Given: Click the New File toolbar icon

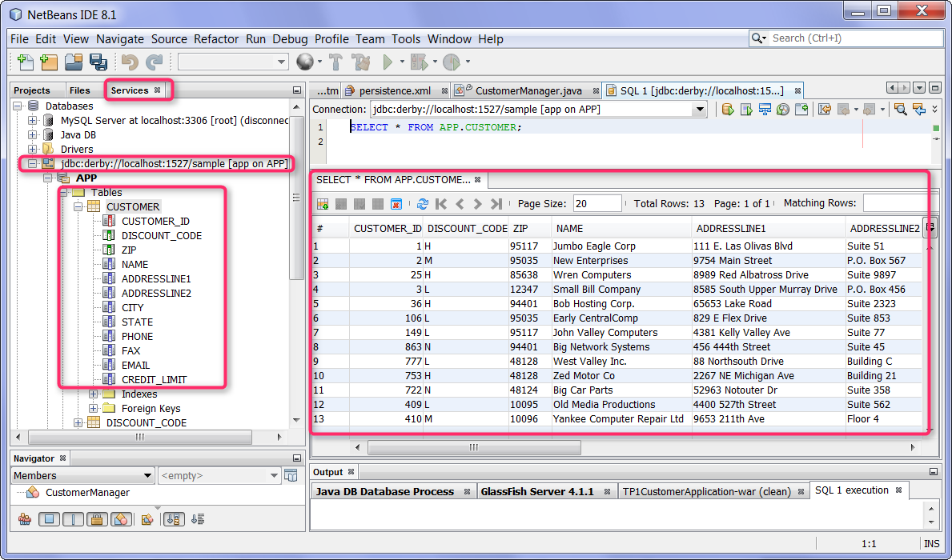Looking at the screenshot, I should point(26,62).
